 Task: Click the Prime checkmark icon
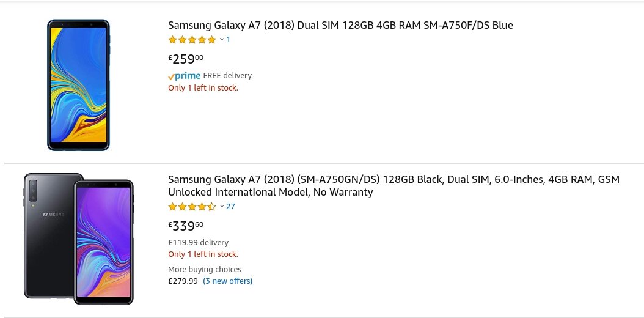(171, 77)
